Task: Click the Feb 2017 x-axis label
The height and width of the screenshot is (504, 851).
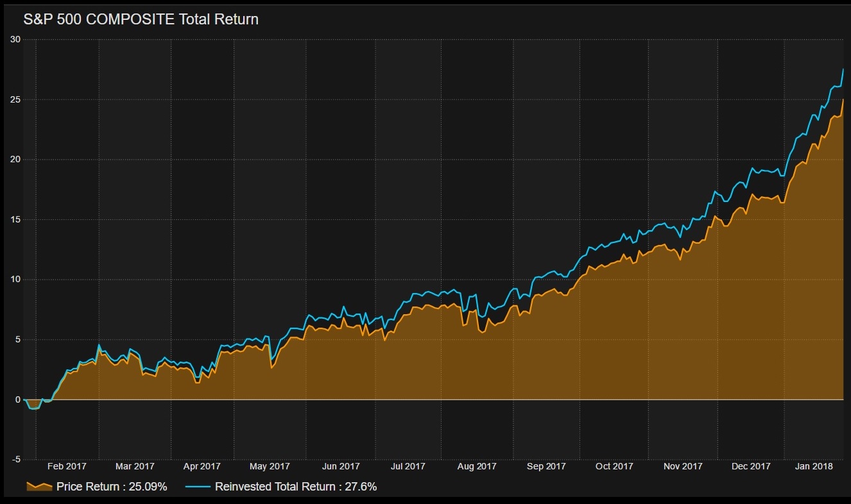Action: [67, 466]
